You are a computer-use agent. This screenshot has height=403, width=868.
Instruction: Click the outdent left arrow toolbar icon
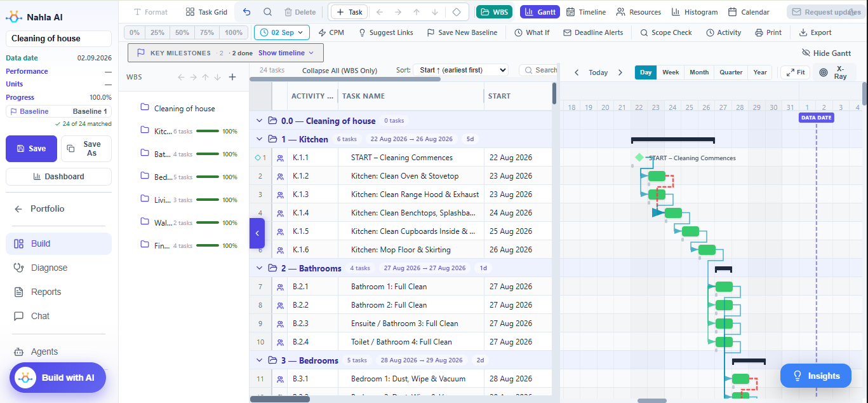point(380,12)
